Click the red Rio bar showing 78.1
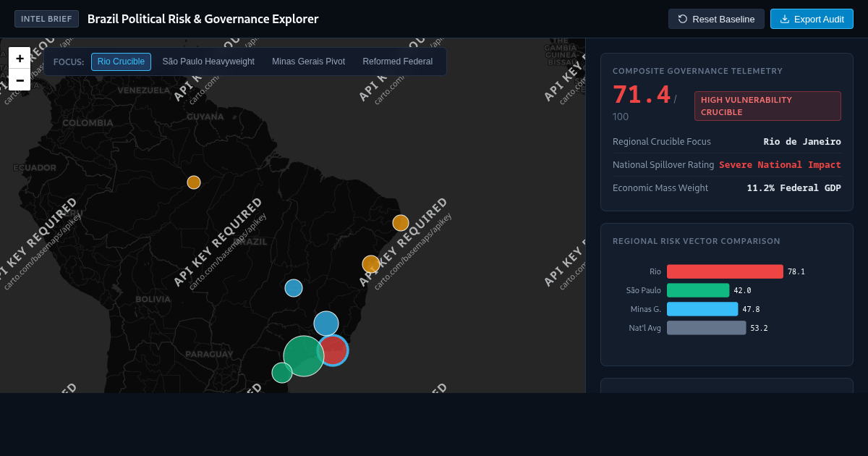The image size is (868, 456). tap(725, 271)
